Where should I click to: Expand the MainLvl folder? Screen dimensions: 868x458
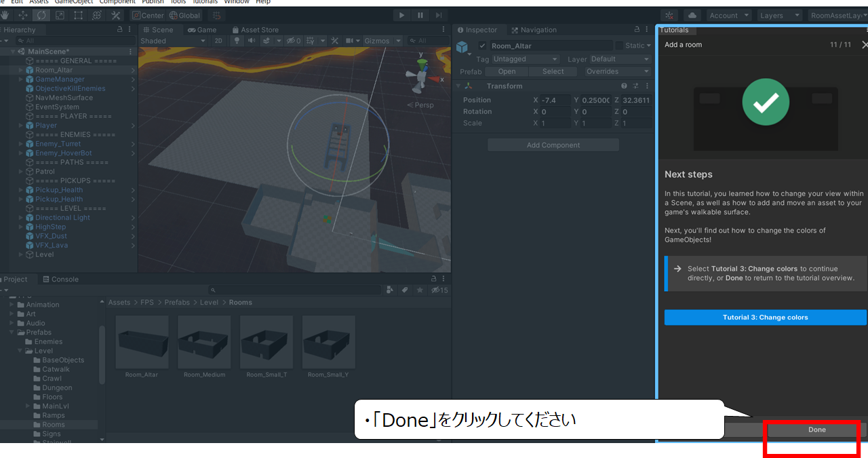28,406
